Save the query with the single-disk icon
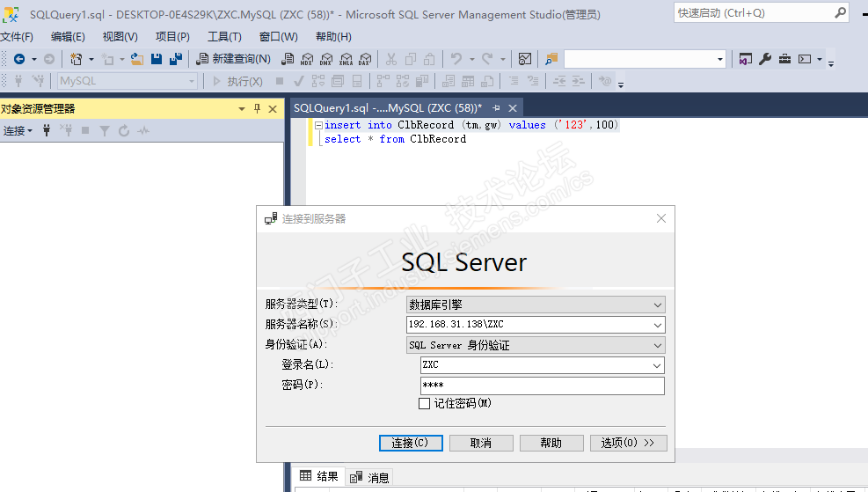This screenshot has width=868, height=492. 157,59
